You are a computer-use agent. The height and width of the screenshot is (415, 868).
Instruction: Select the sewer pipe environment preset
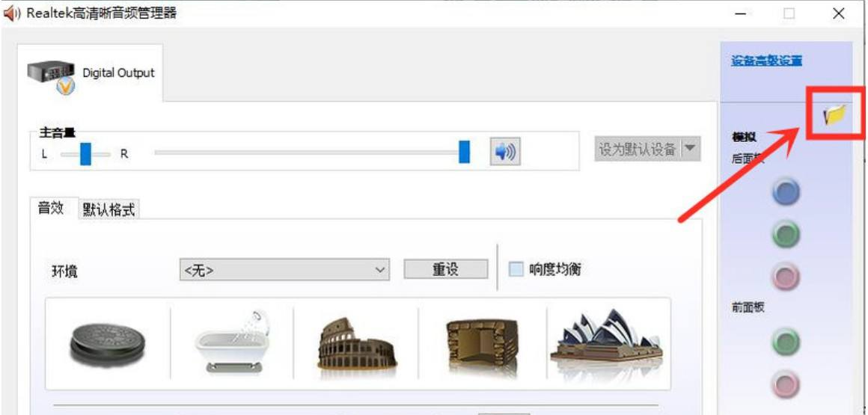pos(107,343)
